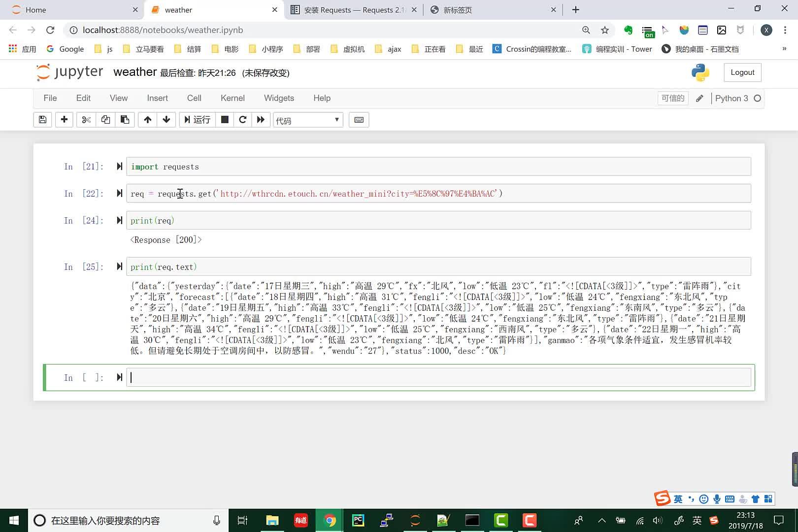The image size is (798, 532).
Task: Show more bookmarks chevron
Action: 784,49
